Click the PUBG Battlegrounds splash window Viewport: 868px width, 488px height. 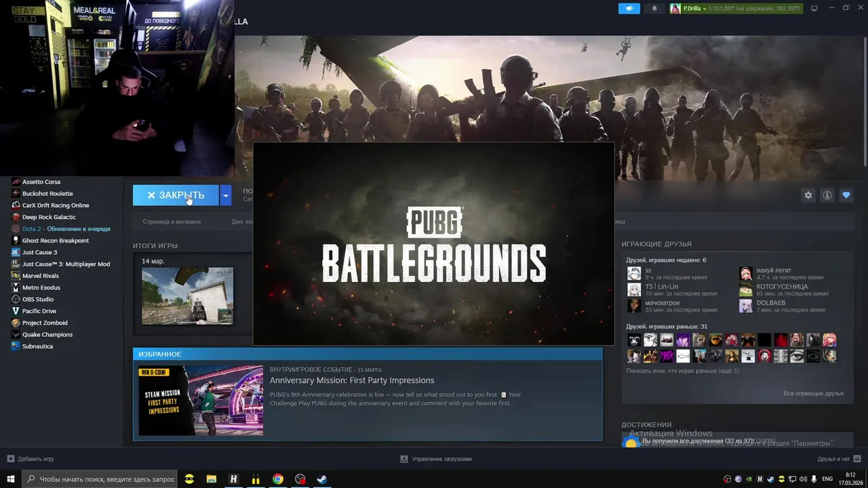(434, 244)
